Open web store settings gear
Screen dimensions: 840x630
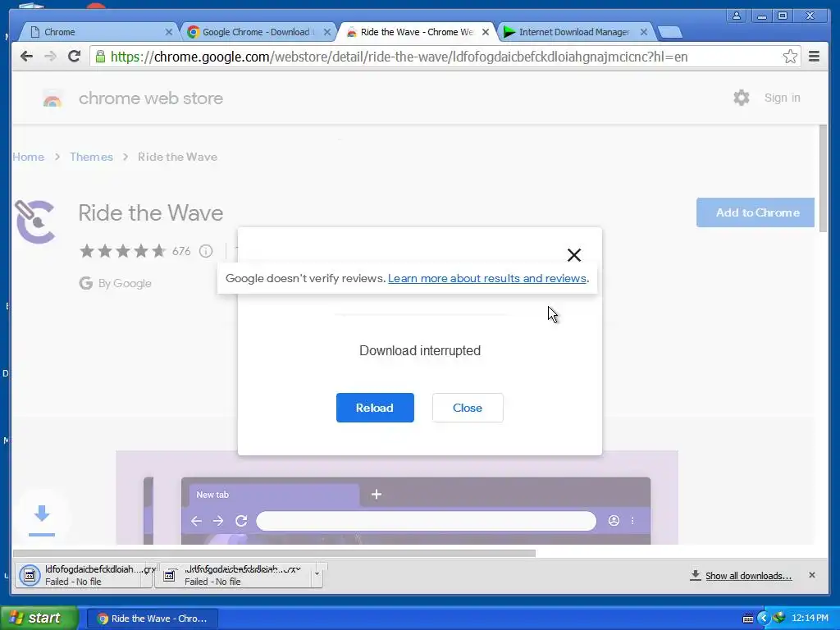tap(741, 98)
